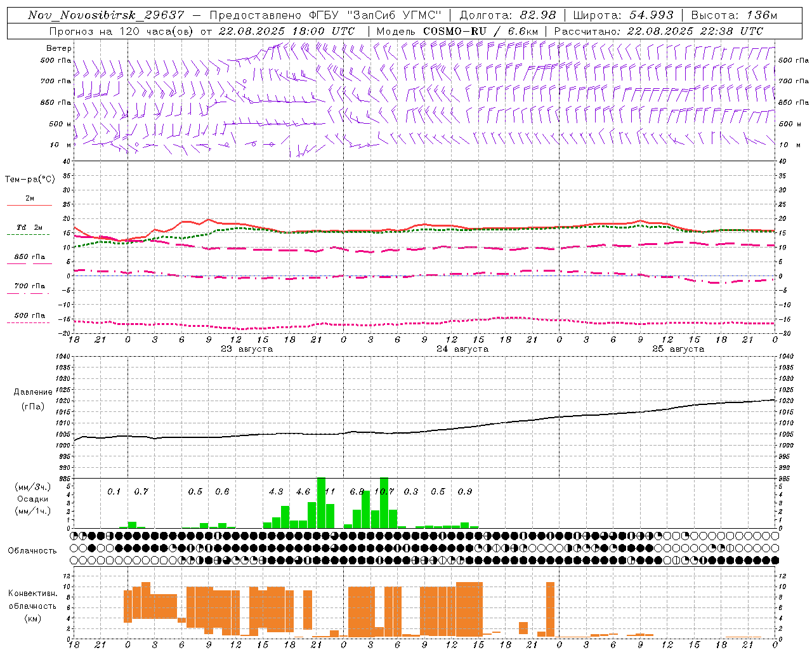Click the 'Осадки' precipitation panel label
The height and width of the screenshot is (650, 812).
(32, 499)
